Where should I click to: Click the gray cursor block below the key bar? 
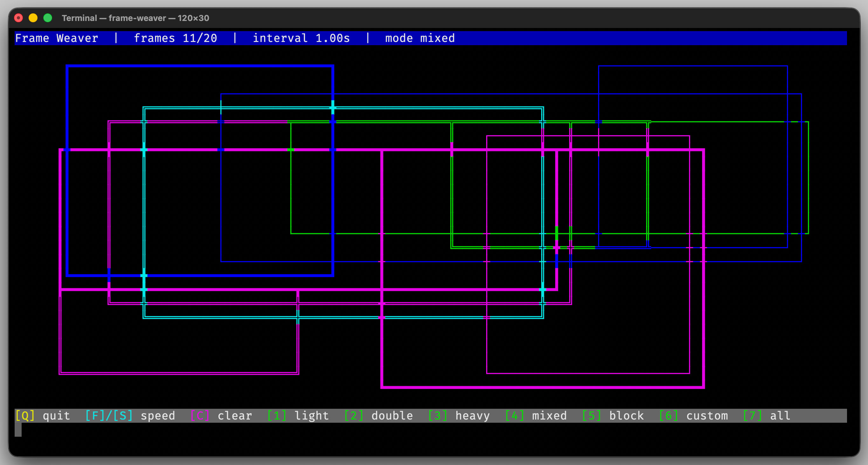point(18,430)
